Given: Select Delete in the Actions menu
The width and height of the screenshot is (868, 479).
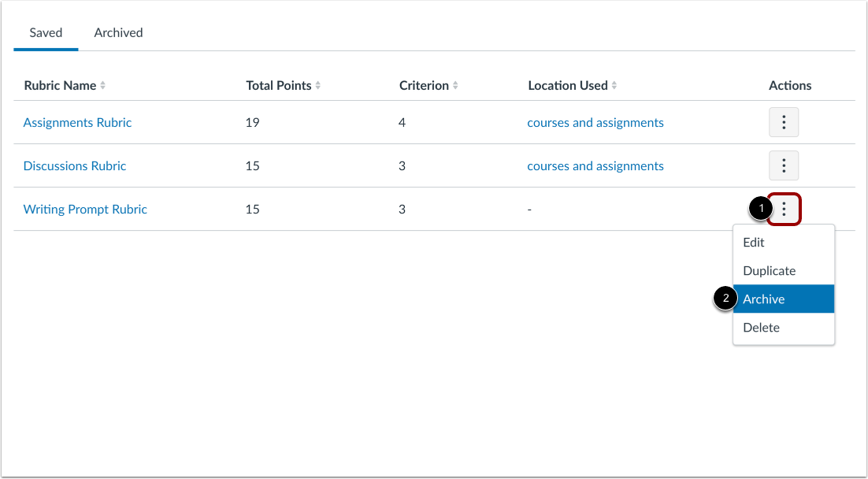Looking at the screenshot, I should [x=761, y=327].
